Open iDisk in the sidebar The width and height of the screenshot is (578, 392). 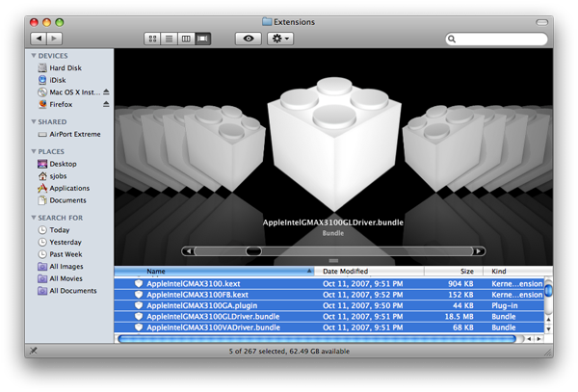tap(52, 80)
